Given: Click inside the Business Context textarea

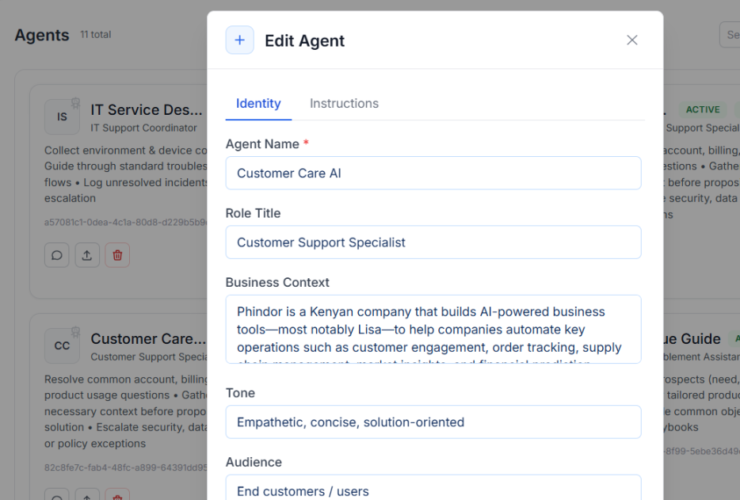Looking at the screenshot, I should (433, 328).
